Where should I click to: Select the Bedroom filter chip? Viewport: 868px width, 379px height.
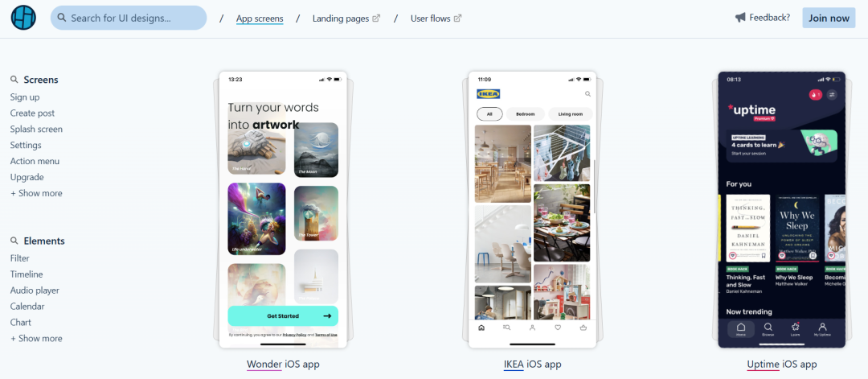tap(526, 114)
